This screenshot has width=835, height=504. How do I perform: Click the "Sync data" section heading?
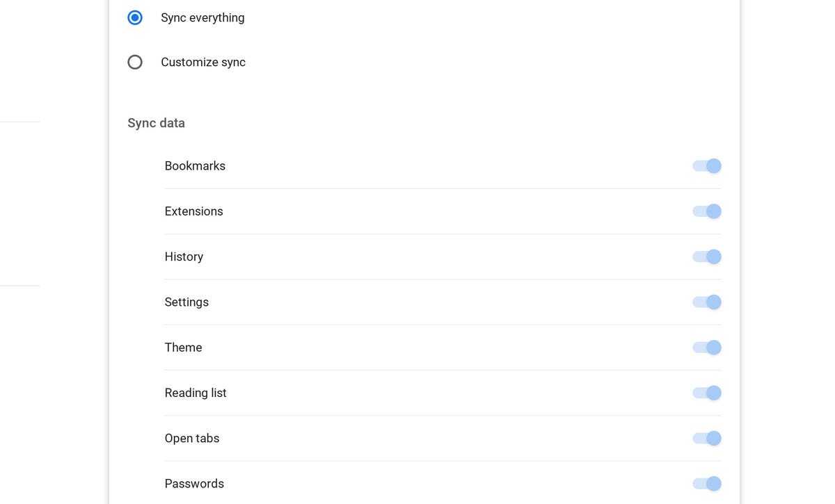(x=156, y=123)
